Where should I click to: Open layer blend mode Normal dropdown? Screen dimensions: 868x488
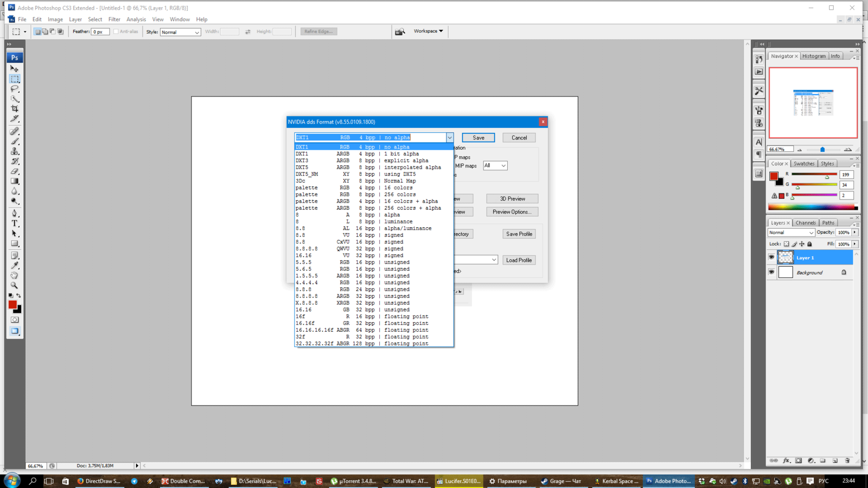(x=792, y=233)
